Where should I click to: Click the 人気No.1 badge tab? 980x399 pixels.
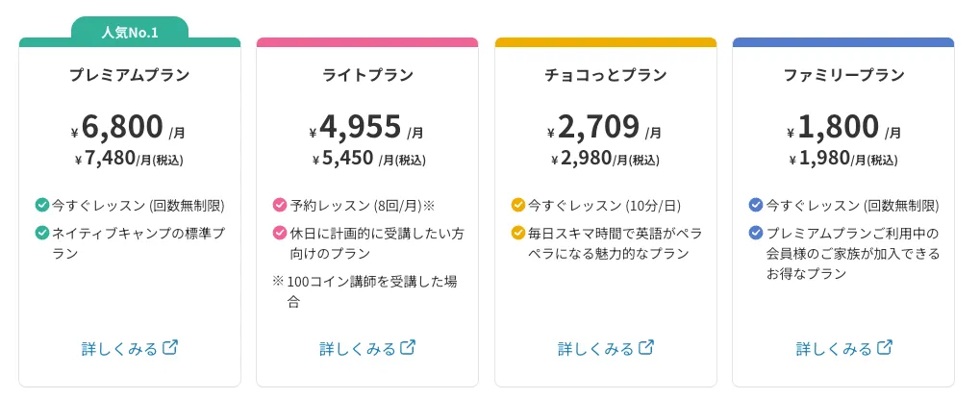pos(130,33)
